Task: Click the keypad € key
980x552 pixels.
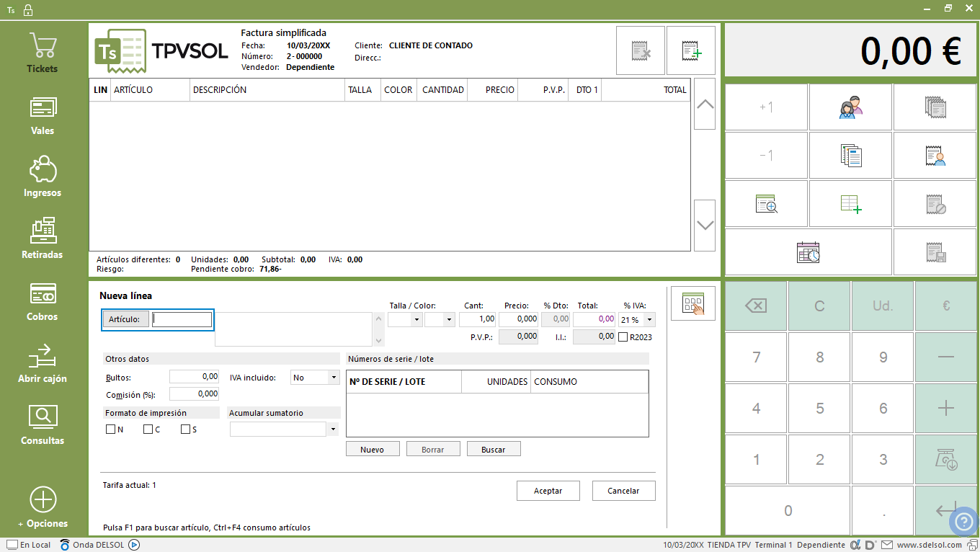Action: [x=946, y=306]
